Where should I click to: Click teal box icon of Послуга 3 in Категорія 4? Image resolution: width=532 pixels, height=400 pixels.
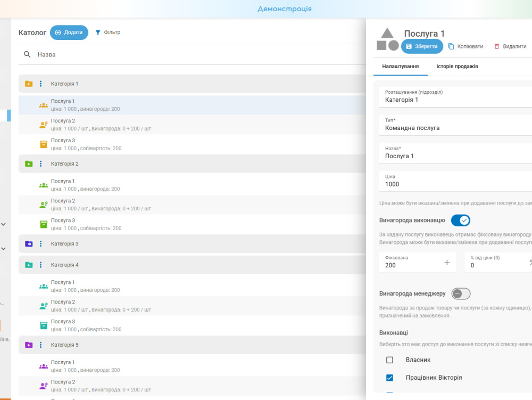point(44,325)
